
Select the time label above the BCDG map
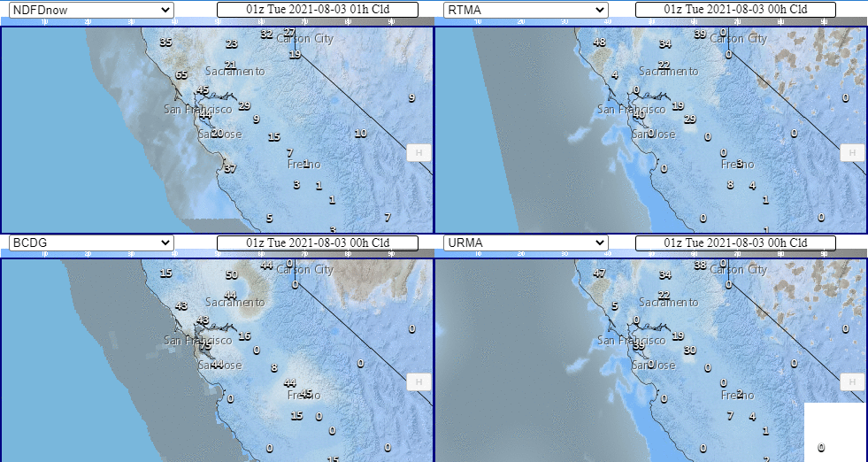[317, 243]
